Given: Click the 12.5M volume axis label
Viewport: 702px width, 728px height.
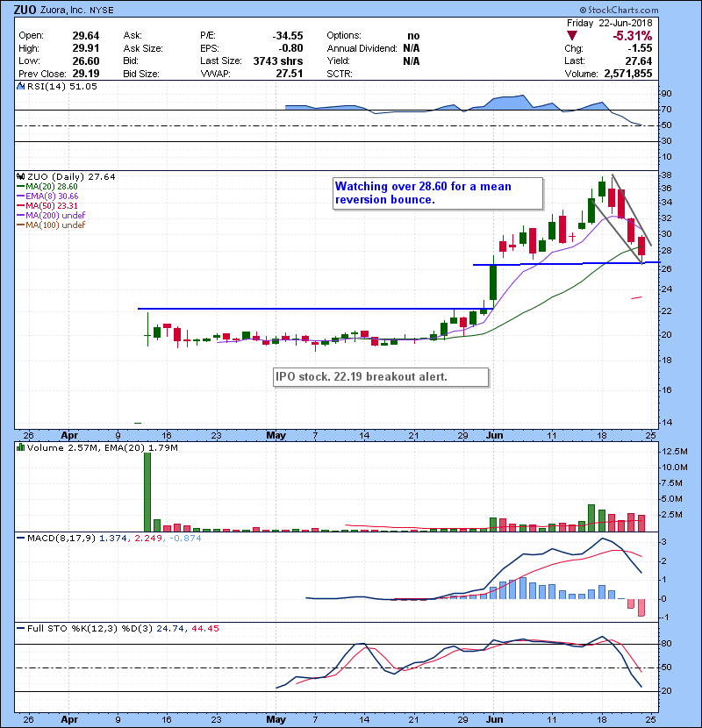Looking at the screenshot, I should tap(675, 452).
